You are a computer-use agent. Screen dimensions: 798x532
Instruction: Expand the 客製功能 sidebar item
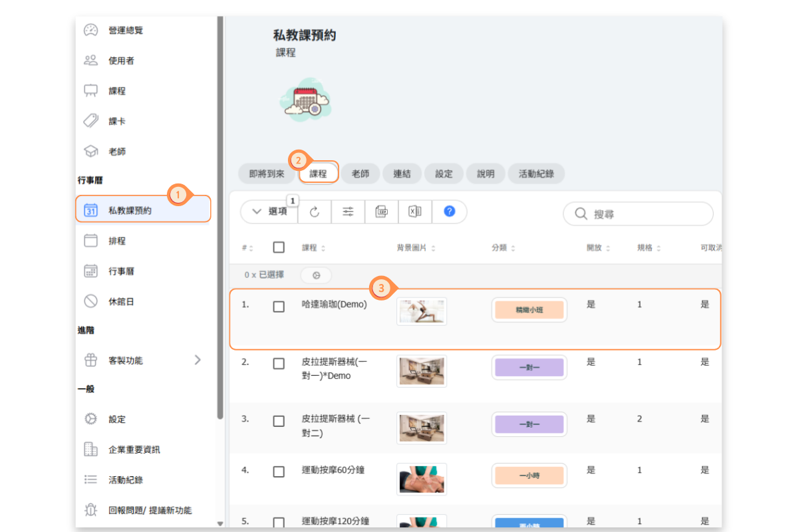click(x=143, y=360)
